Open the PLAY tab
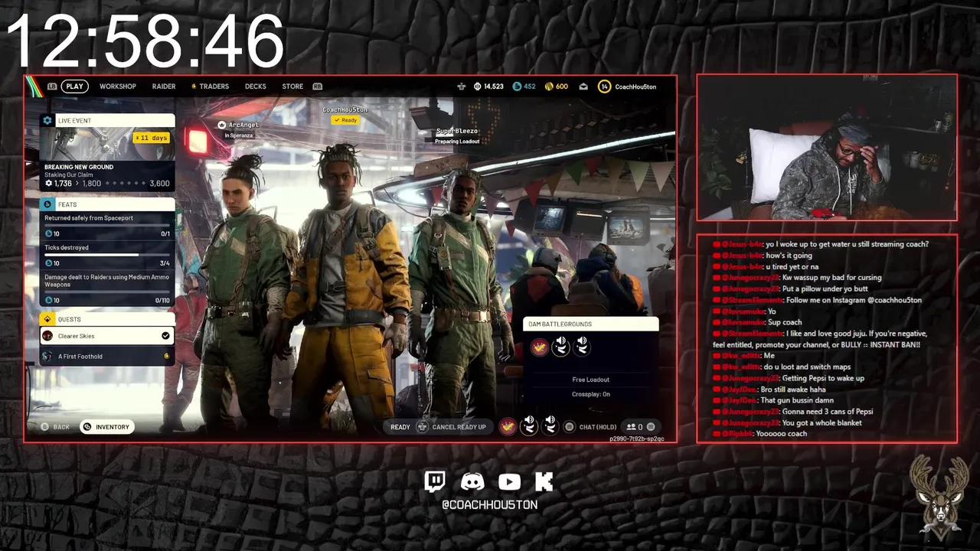This screenshot has height=551, width=980. coord(74,86)
